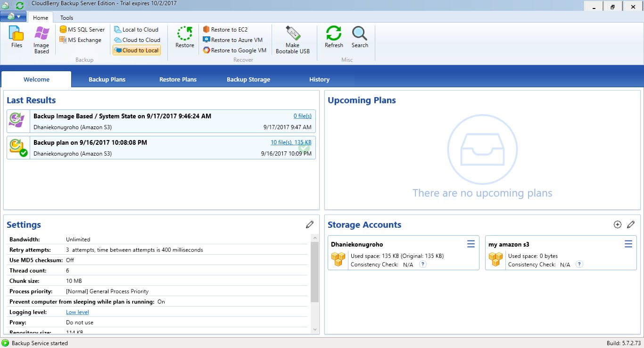This screenshot has width=644, height=348.
Task: Click the Retry attempts setting value
Action: click(134, 249)
